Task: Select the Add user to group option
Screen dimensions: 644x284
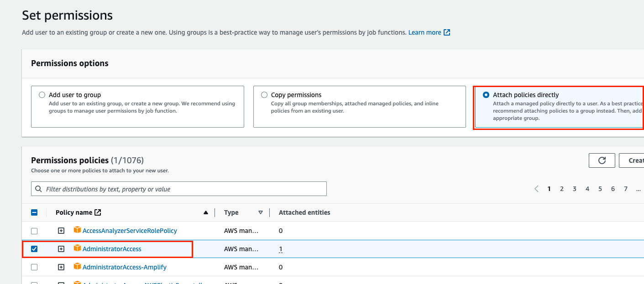Action: [x=42, y=95]
